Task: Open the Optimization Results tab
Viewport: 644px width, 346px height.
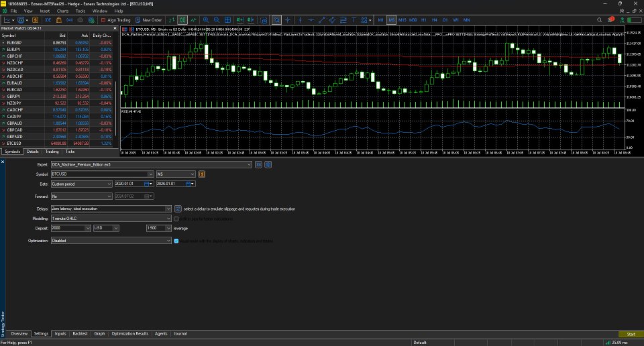Action: [x=129, y=334]
